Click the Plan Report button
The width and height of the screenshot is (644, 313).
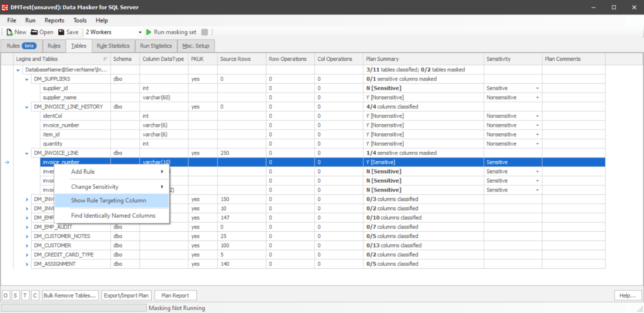point(175,295)
